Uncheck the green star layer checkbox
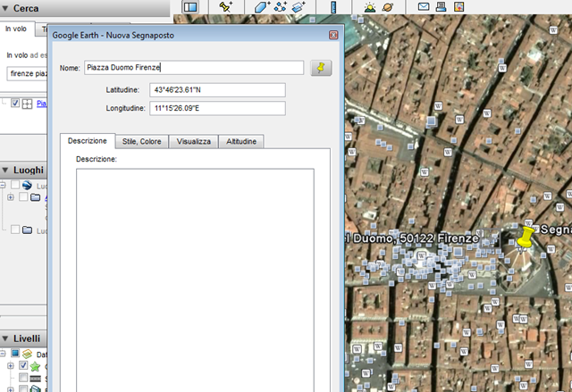This screenshot has width=572, height=392. pos(23,365)
